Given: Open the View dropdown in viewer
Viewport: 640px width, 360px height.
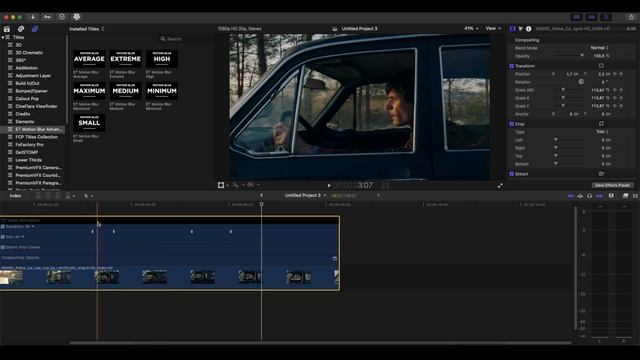Looking at the screenshot, I should tap(493, 29).
